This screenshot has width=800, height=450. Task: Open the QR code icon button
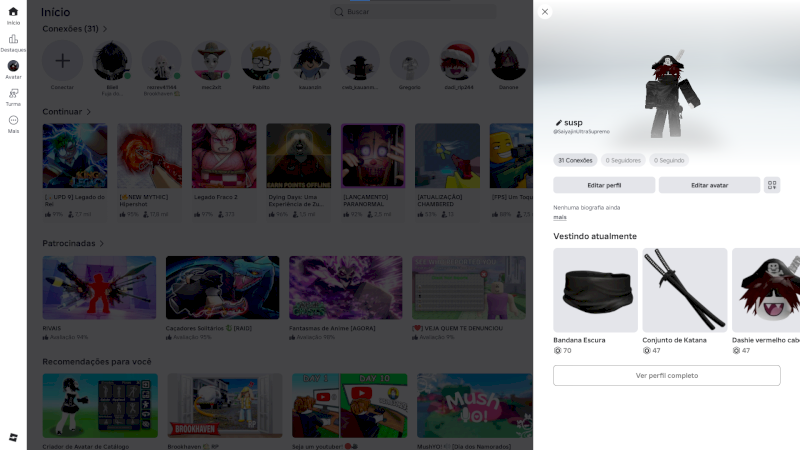coord(772,185)
